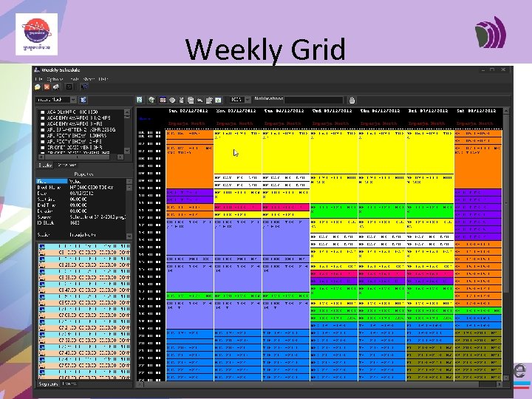Click the Sat 08/12/2012 column header
Screen dimensions: 532x399
tap(477, 111)
